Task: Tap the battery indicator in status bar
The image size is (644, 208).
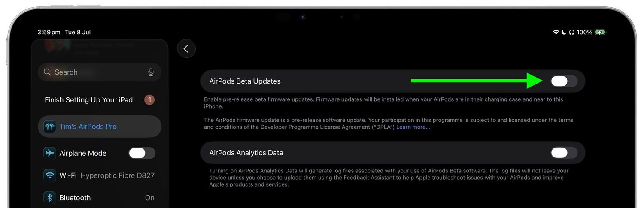Action: click(x=600, y=32)
